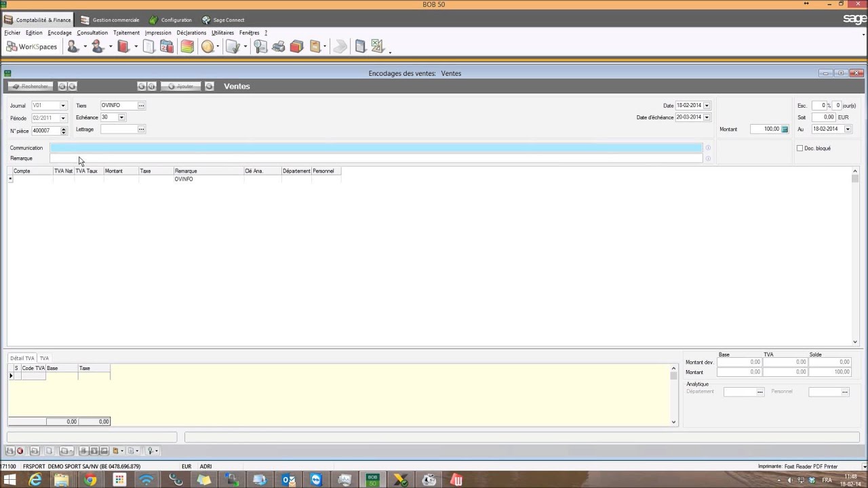This screenshot has width=868, height=488.
Task: Click the red stacked books icon
Action: (296, 47)
